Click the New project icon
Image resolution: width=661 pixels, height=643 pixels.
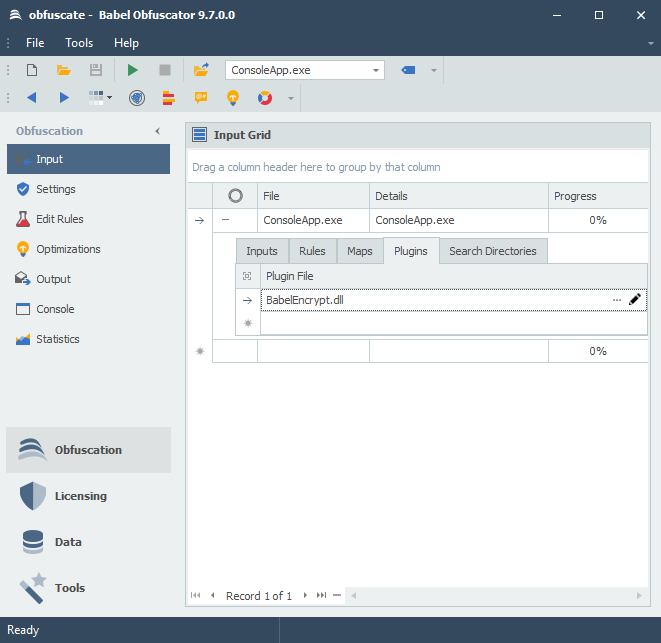pos(32,70)
